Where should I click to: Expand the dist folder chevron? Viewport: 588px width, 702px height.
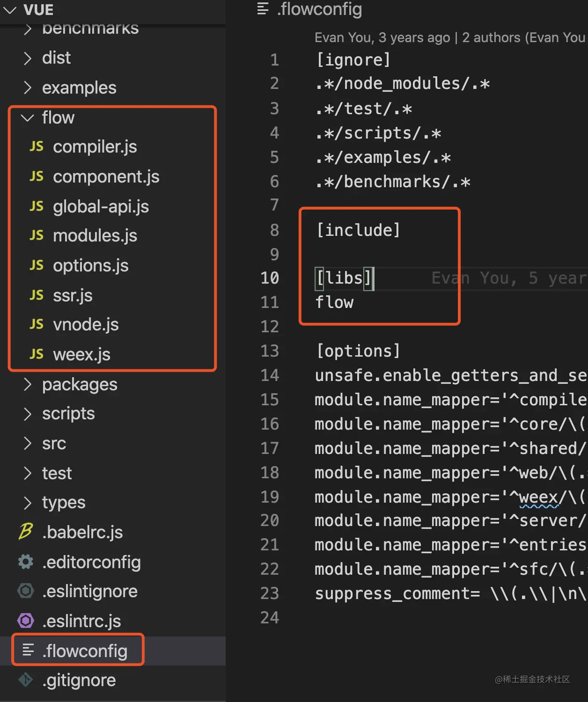[x=28, y=58]
